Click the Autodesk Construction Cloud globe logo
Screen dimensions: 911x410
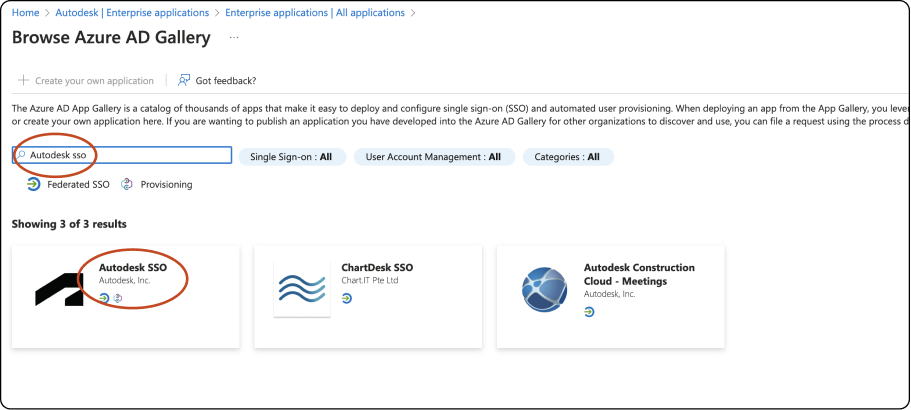click(544, 289)
